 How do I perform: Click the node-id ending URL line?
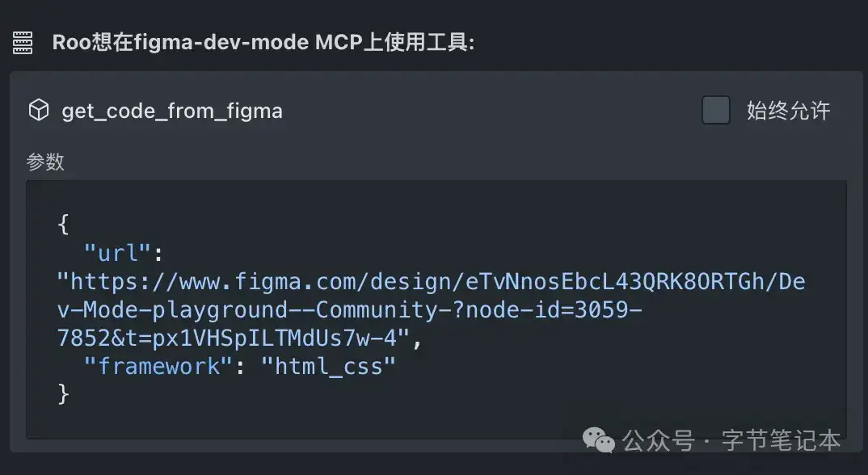pos(234,338)
